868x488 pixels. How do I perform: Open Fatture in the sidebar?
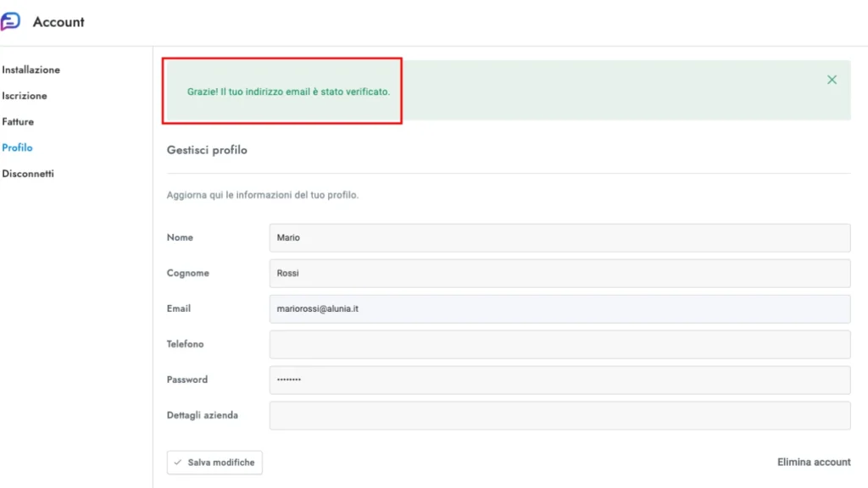[18, 122]
